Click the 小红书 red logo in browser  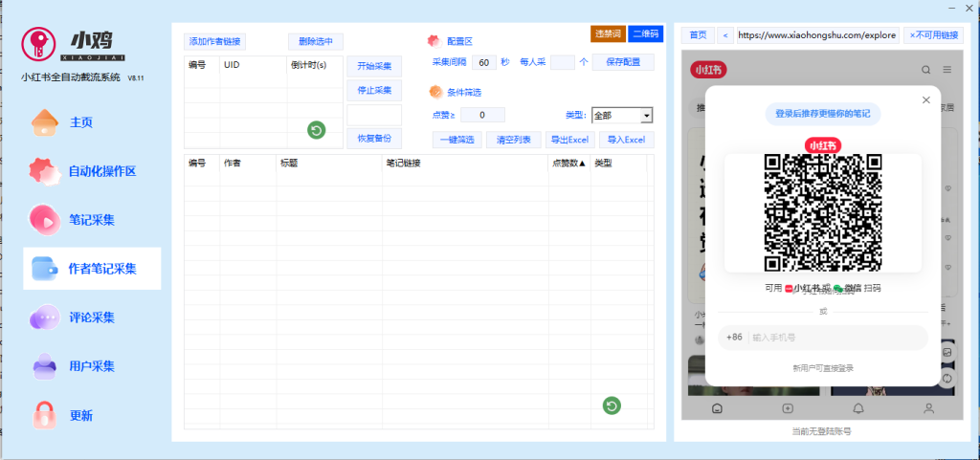pyautogui.click(x=709, y=70)
